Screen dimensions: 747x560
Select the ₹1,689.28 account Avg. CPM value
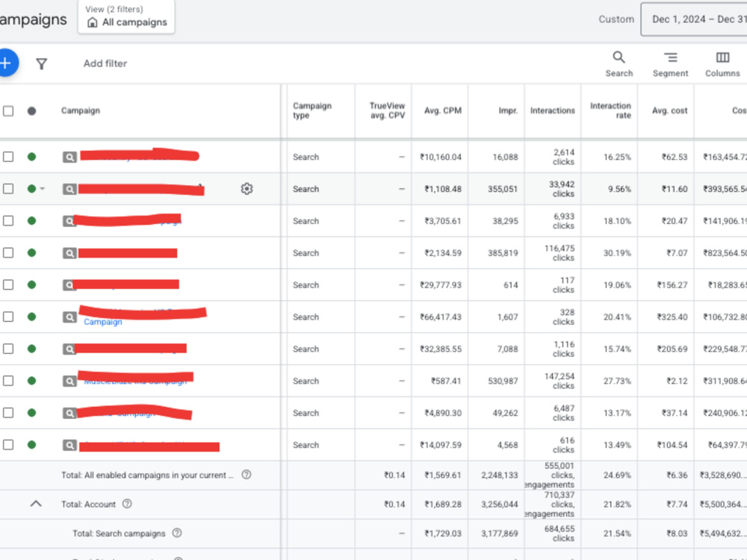(443, 504)
